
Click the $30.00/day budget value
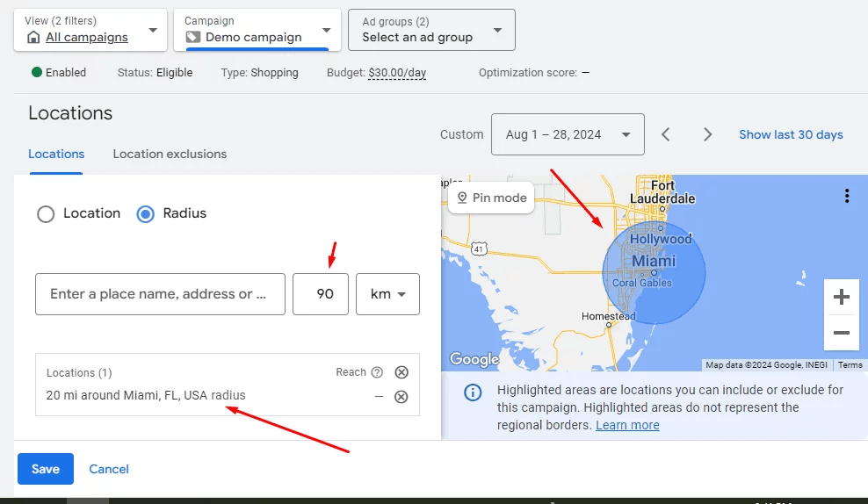397,73
